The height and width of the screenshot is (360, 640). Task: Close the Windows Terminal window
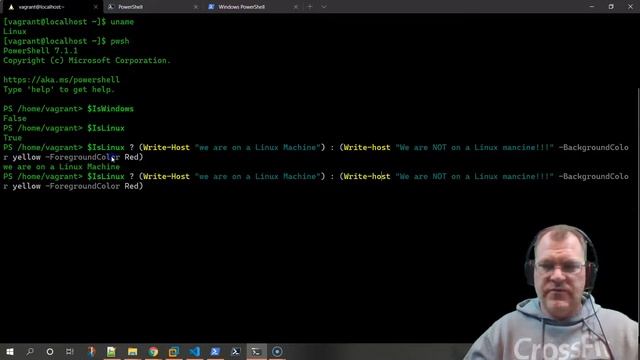coord(630,7)
